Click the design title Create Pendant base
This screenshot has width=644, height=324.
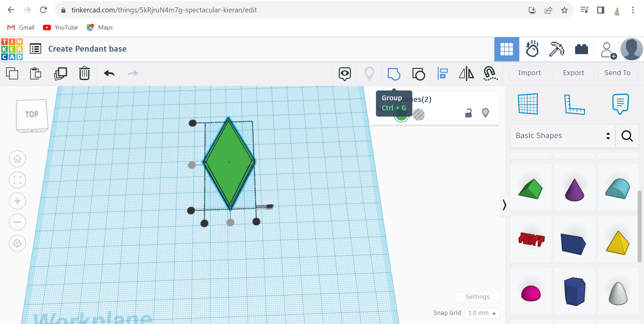coord(88,49)
